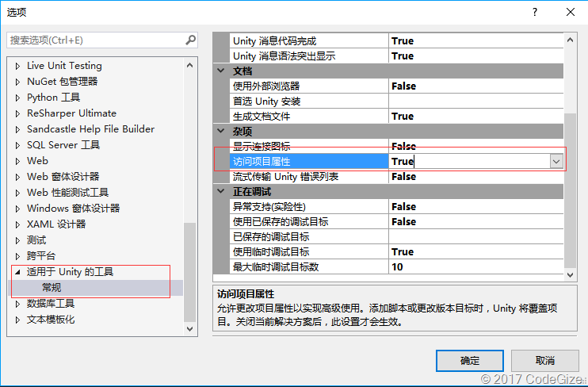This screenshot has height=387, width=588.
Task: Expand the Python 工具 node
Action: (17, 98)
